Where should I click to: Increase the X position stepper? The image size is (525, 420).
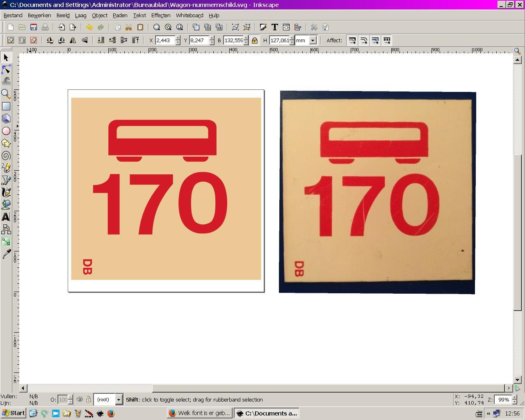click(178, 38)
